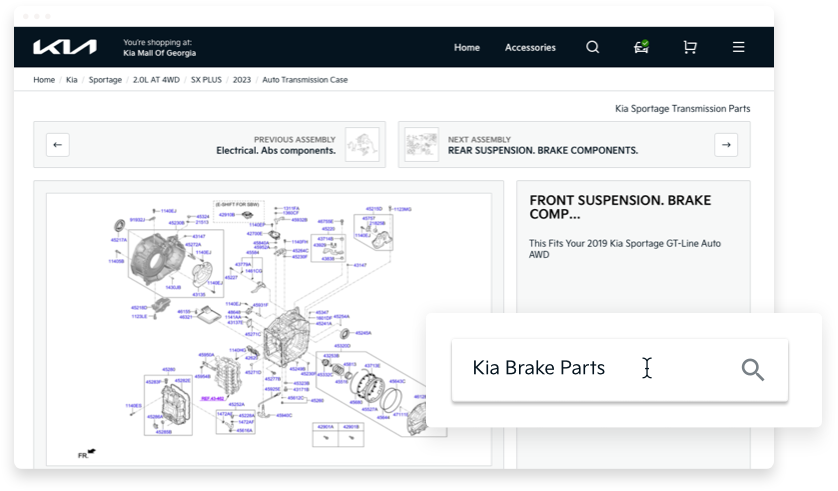Click the Kia breadcrumb link
Screen dimensions: 838x491
coord(72,80)
